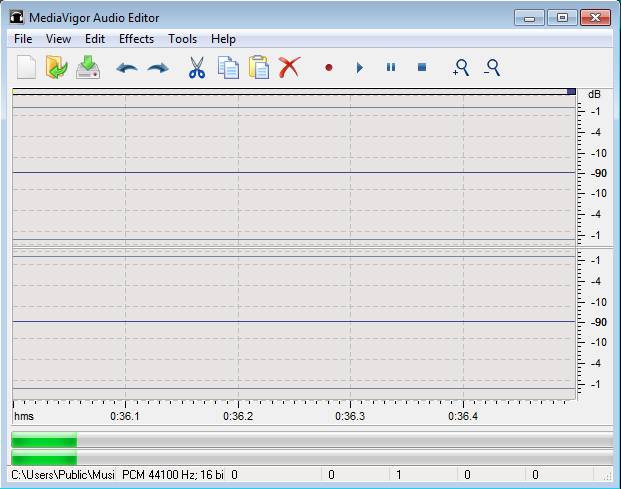The width and height of the screenshot is (621, 489).
Task: Delete the selection with the red X icon
Action: tap(289, 68)
